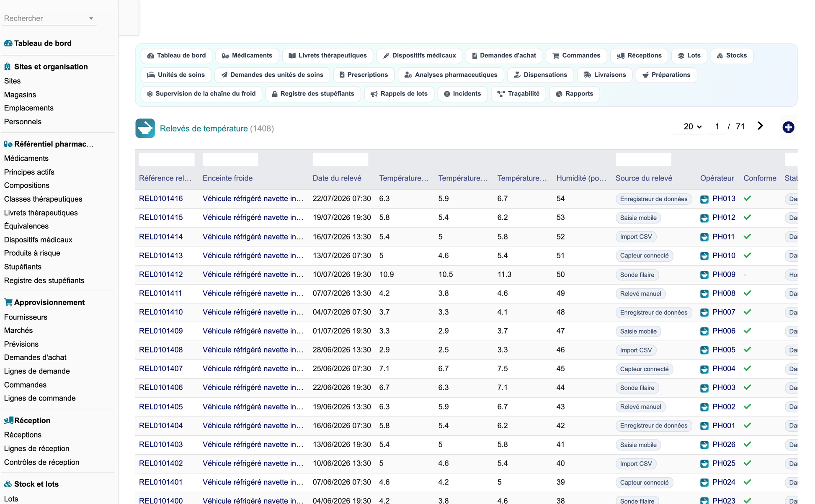Click the current page number field
The width and height of the screenshot is (815, 504).
tap(717, 126)
